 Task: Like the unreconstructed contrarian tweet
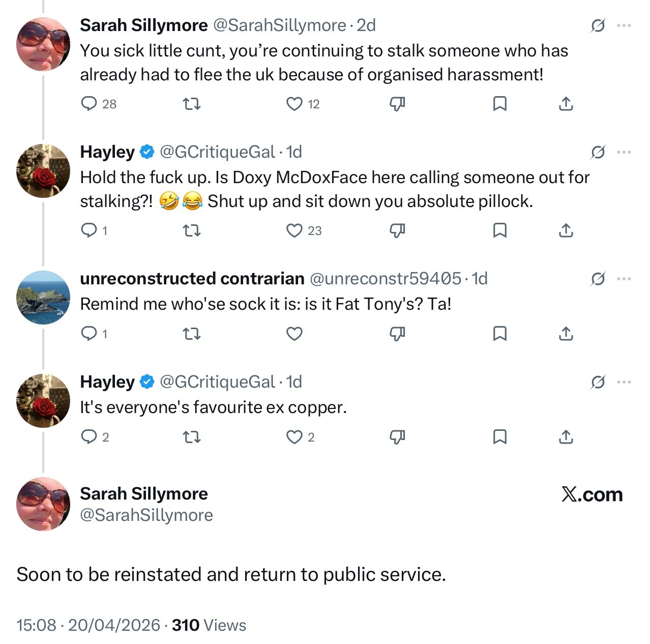(294, 334)
